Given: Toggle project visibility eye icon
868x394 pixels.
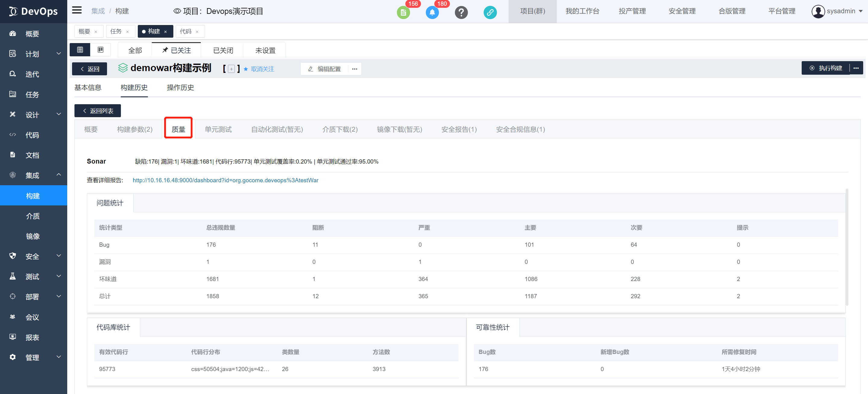Looking at the screenshot, I should tap(177, 11).
